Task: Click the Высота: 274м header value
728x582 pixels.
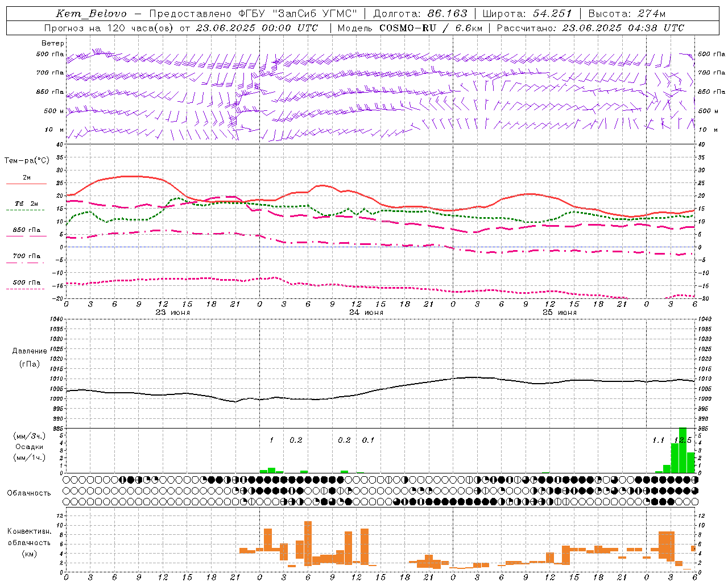Action: pyautogui.click(x=627, y=14)
